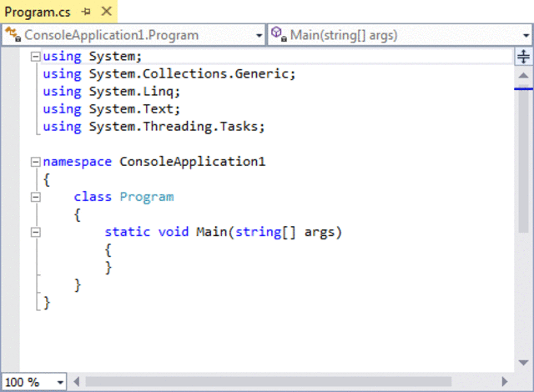Click the 'namespace' keyword in code

78,162
